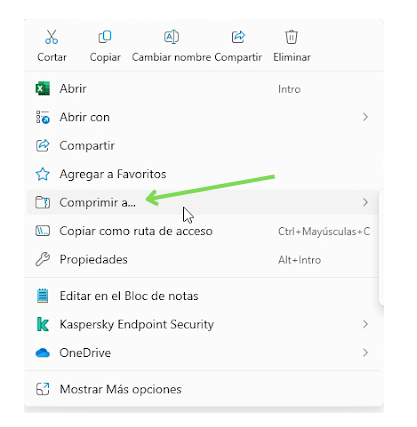The height and width of the screenshot is (427, 417).
Task: Click the Bloc de notas notepad icon
Action: (43, 296)
